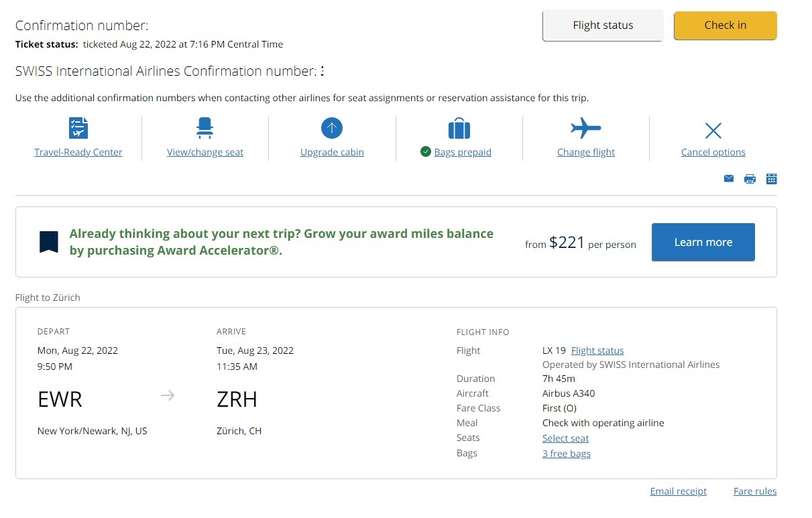812x518 pixels.
Task: Click the green checkmark beside Bags prepaid
Action: 425,151
